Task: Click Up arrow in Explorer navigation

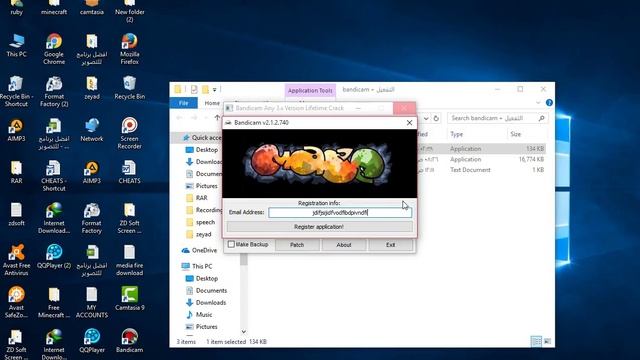Action: click(217, 118)
